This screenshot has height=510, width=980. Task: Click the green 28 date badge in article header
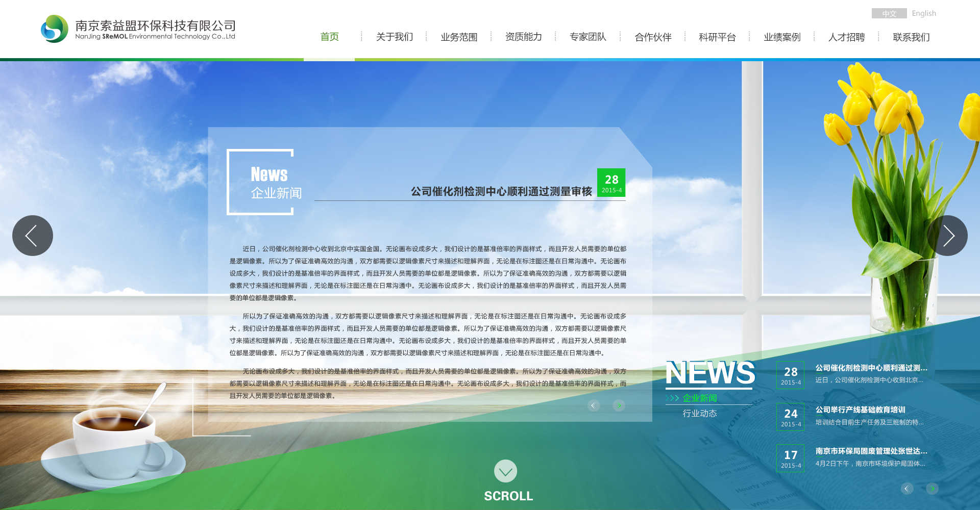click(611, 183)
